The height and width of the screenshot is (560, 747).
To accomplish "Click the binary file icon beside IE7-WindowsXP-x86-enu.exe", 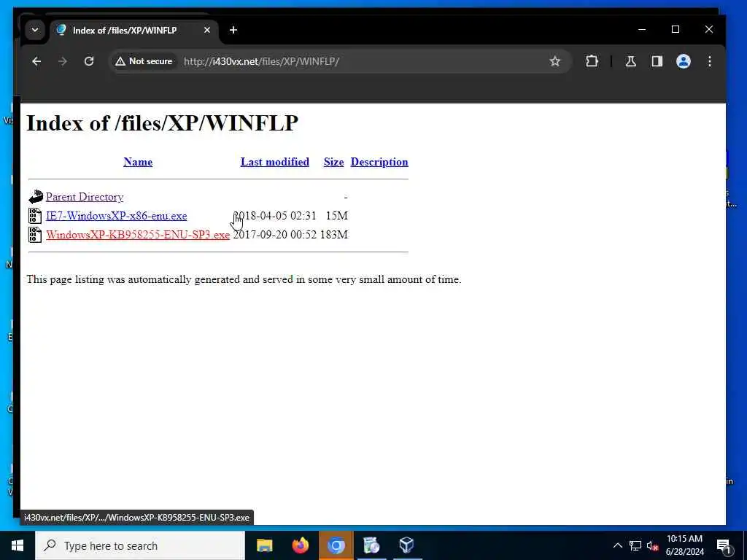I will pos(35,216).
